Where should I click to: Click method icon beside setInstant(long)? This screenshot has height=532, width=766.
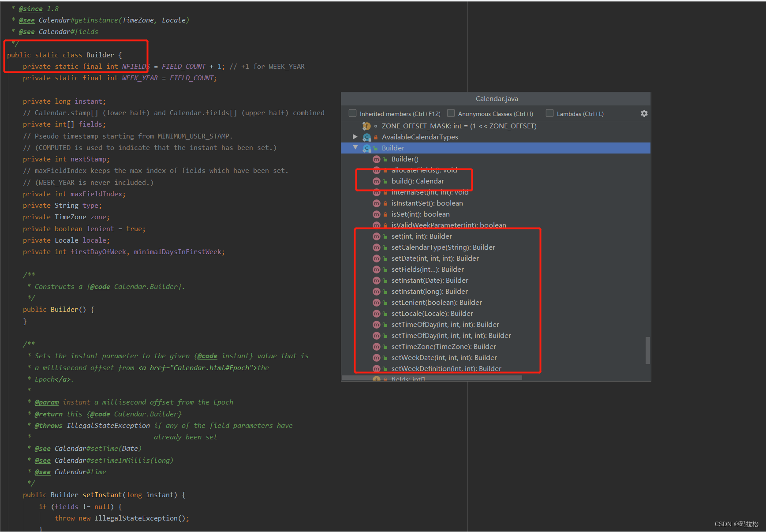pos(376,292)
